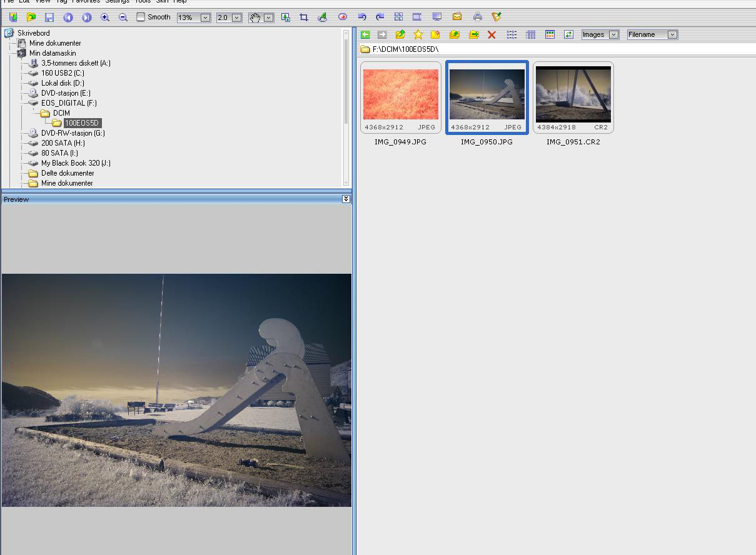Click the open folder toolbar icon
Viewport: 756px width, 555px height.
coord(31,17)
